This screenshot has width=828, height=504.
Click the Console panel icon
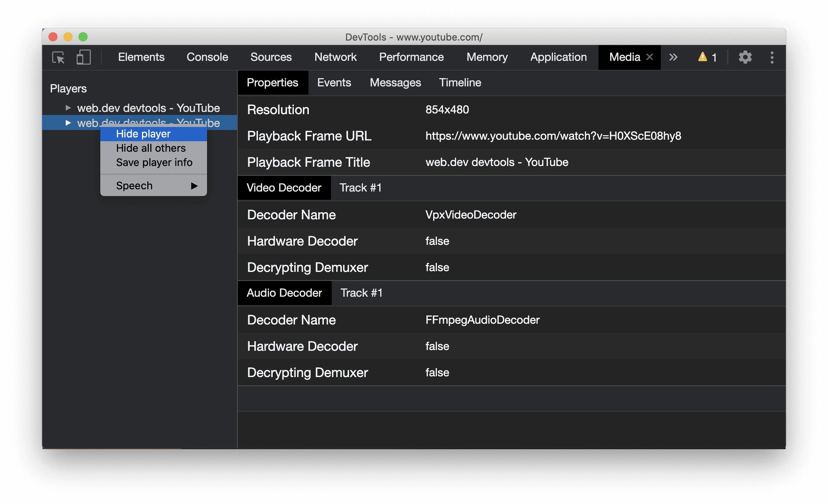click(206, 57)
